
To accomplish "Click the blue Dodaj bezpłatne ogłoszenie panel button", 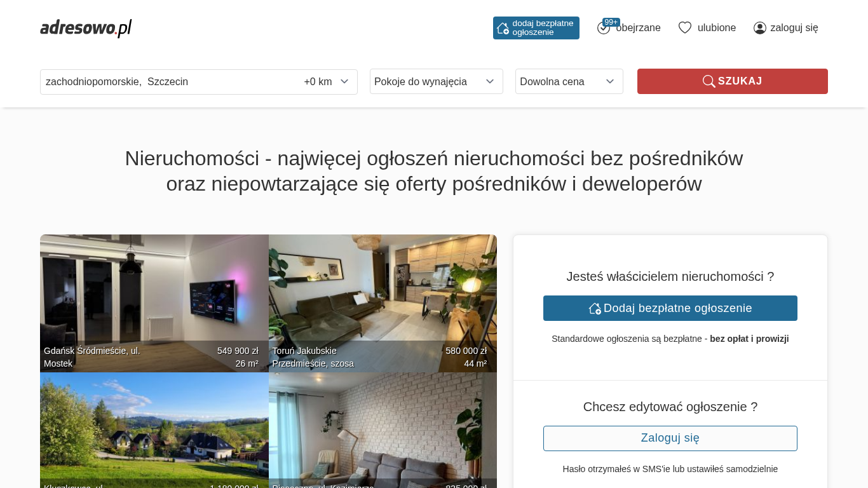I will (670, 308).
